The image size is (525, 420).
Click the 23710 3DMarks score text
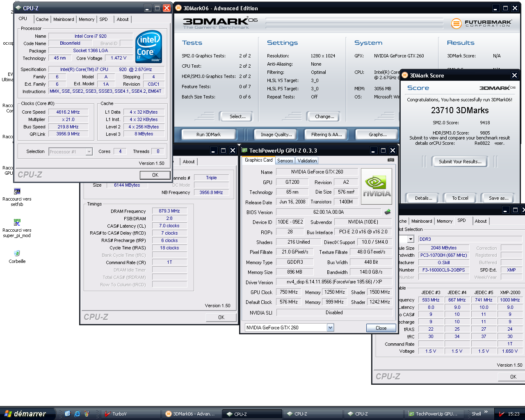pos(460,110)
